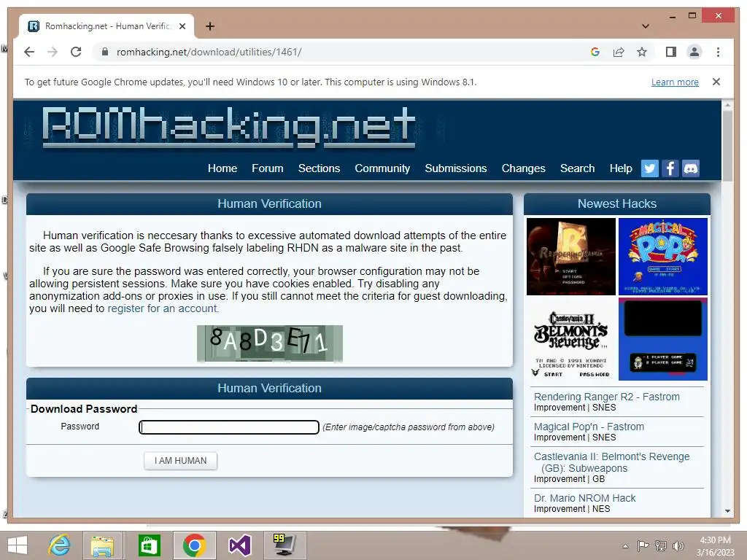Dismiss the Chrome update notification bar
This screenshot has height=560, width=747.
(716, 82)
